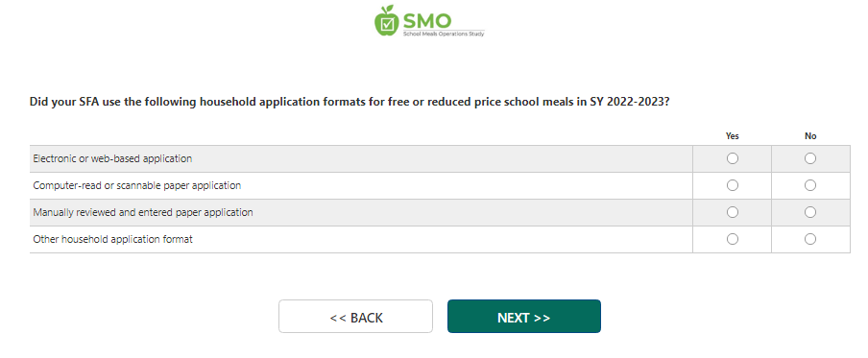Pick Yes for Other household application format
Viewport: 868px width, 358px height.
point(733,239)
